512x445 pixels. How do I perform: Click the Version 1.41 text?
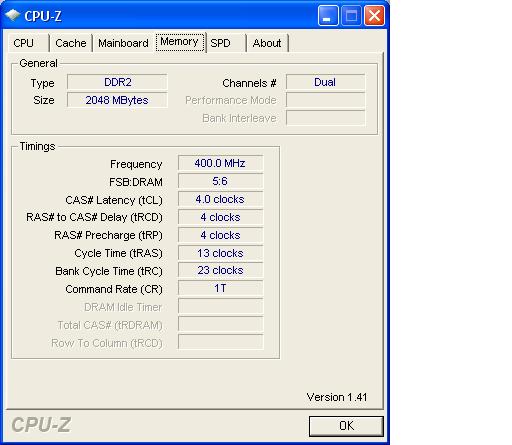pyautogui.click(x=337, y=397)
